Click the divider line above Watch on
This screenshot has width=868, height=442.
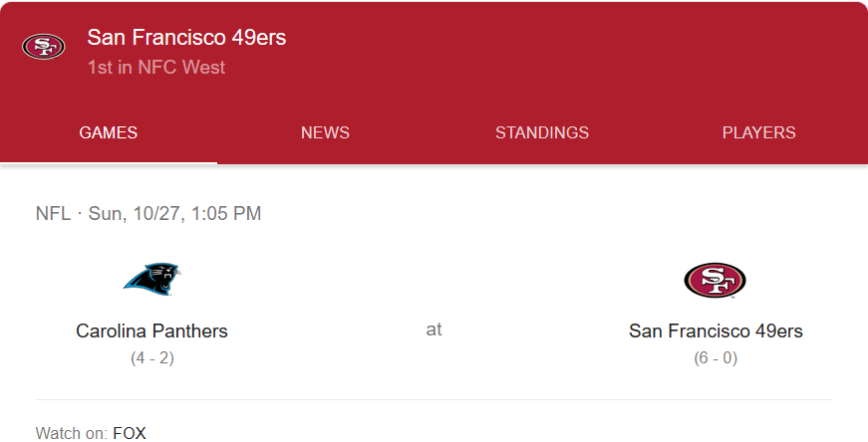[434, 400]
